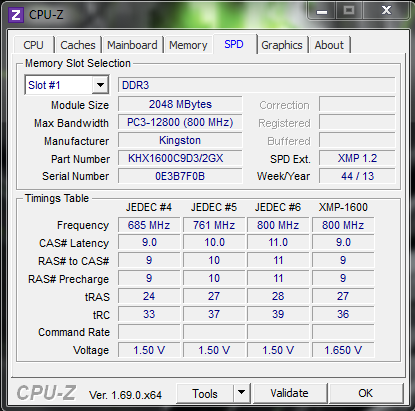Click the XMP-1600 column header
Image resolution: width=415 pixels, height=411 pixels.
tap(343, 207)
